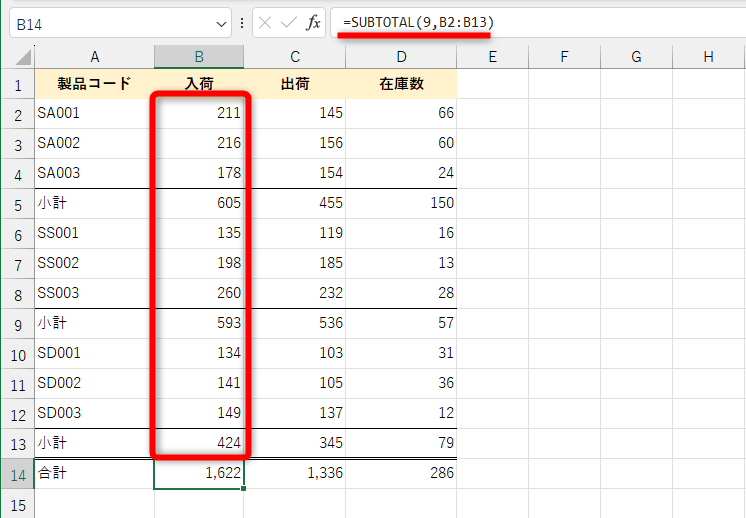Select the 在庫数 subtotal 57
The image size is (746, 518).
[x=401, y=323]
